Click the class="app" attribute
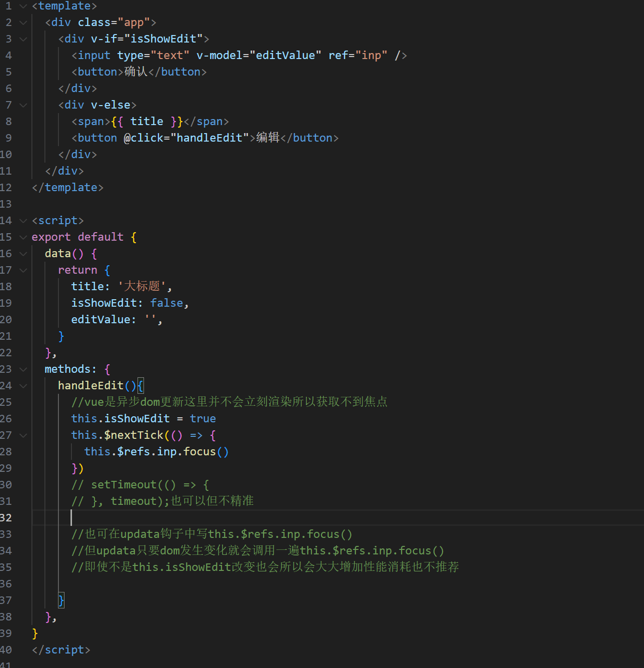This screenshot has height=668, width=644. [x=114, y=23]
